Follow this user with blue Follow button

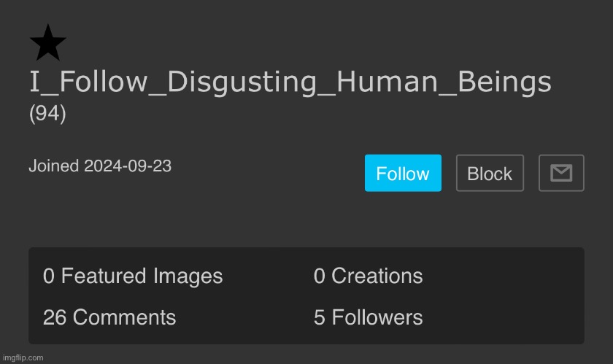click(x=403, y=173)
